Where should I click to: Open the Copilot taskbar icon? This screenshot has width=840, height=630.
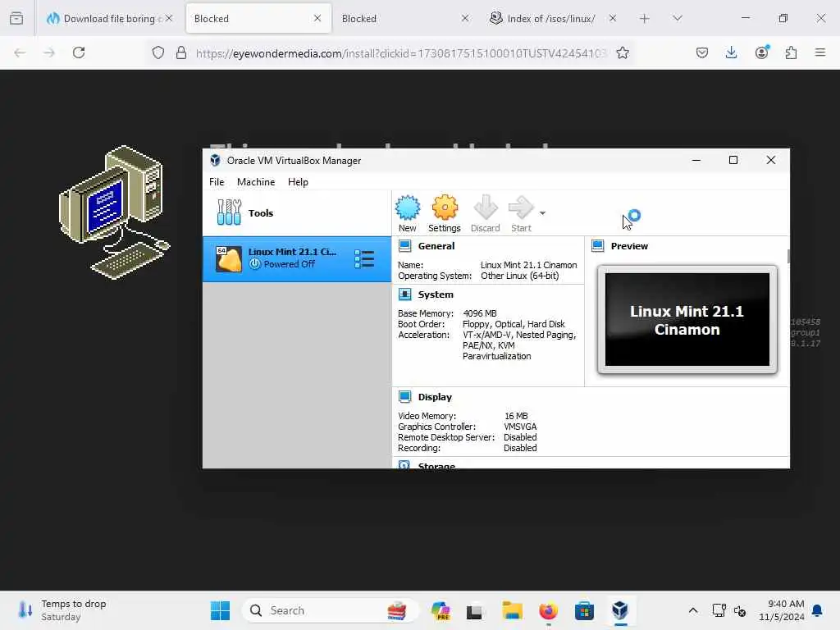click(441, 610)
